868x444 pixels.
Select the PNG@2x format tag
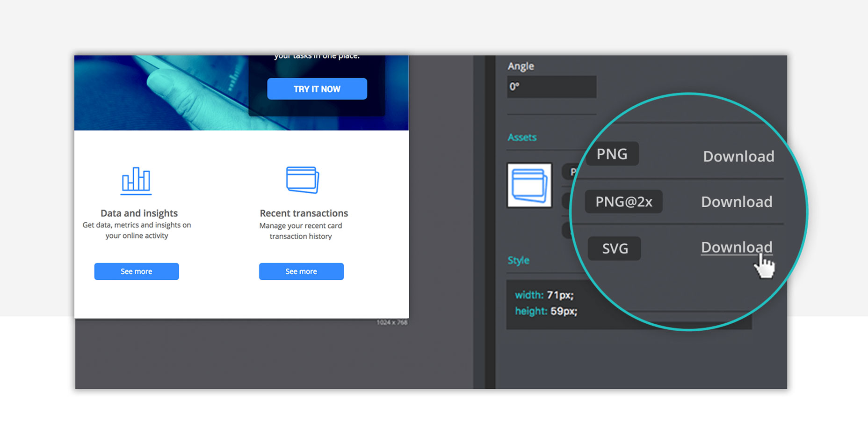point(624,202)
